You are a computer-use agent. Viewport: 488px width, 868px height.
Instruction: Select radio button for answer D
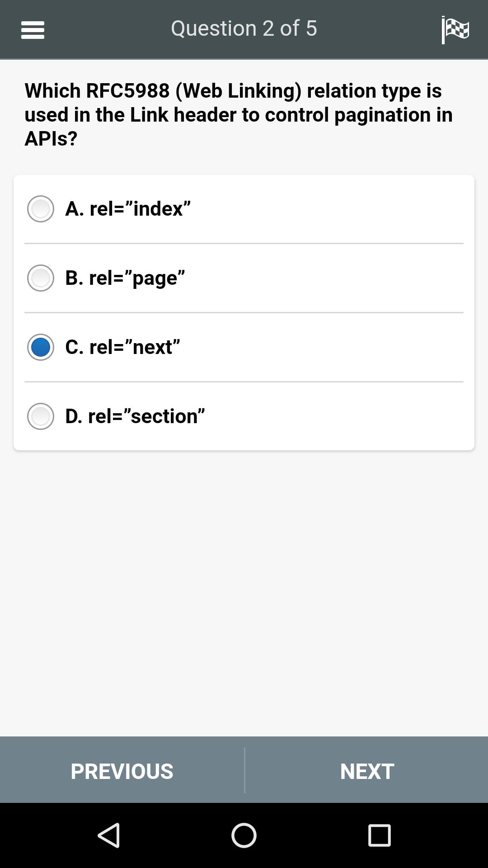(41, 416)
